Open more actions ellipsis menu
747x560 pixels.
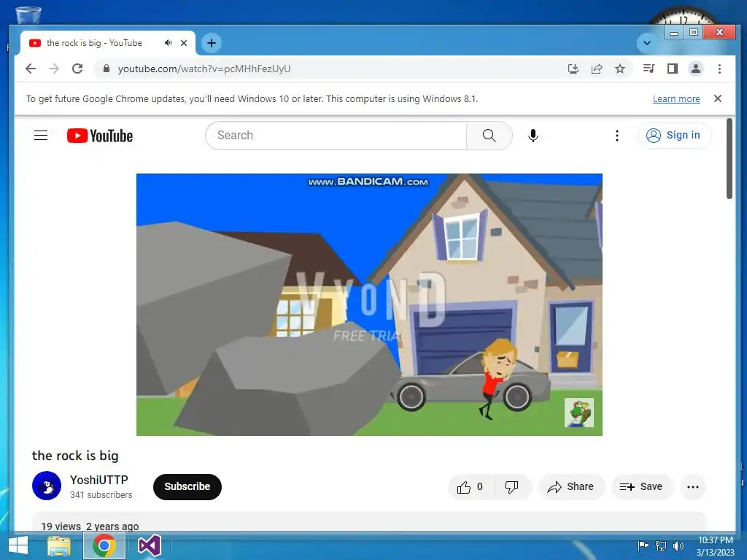693,486
